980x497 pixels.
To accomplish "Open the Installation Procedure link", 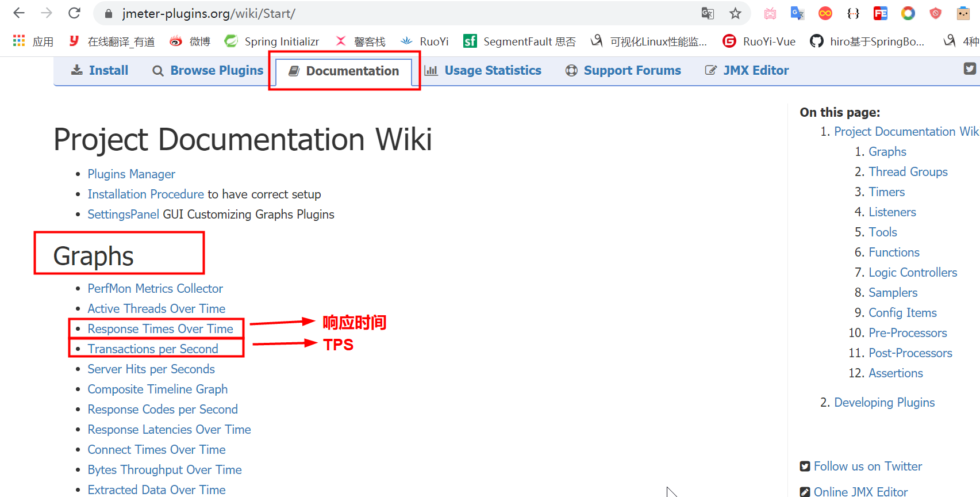I will coord(145,194).
